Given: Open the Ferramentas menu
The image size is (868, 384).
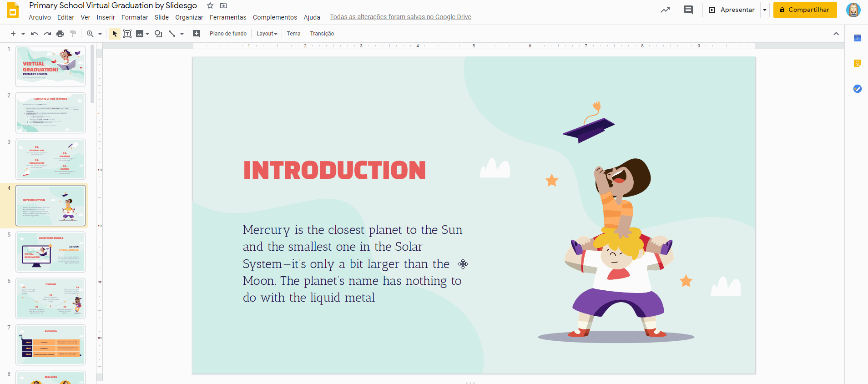Looking at the screenshot, I should (228, 17).
